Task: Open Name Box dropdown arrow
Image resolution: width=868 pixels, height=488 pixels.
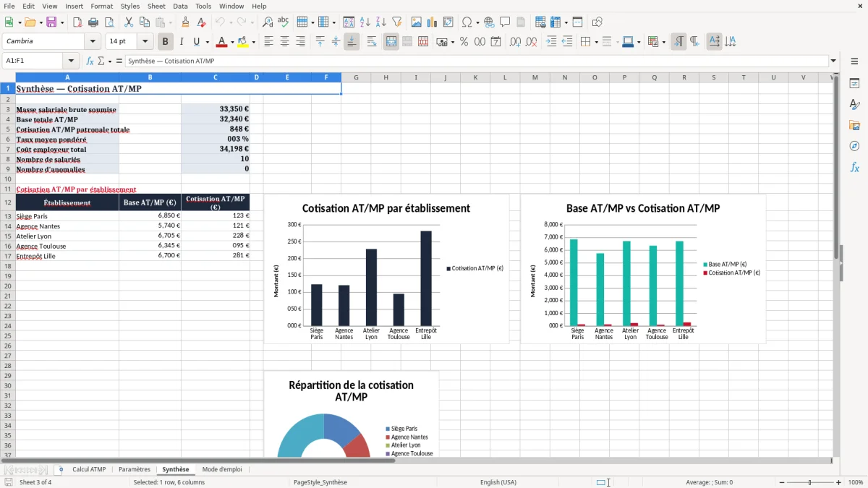Action: (71, 61)
